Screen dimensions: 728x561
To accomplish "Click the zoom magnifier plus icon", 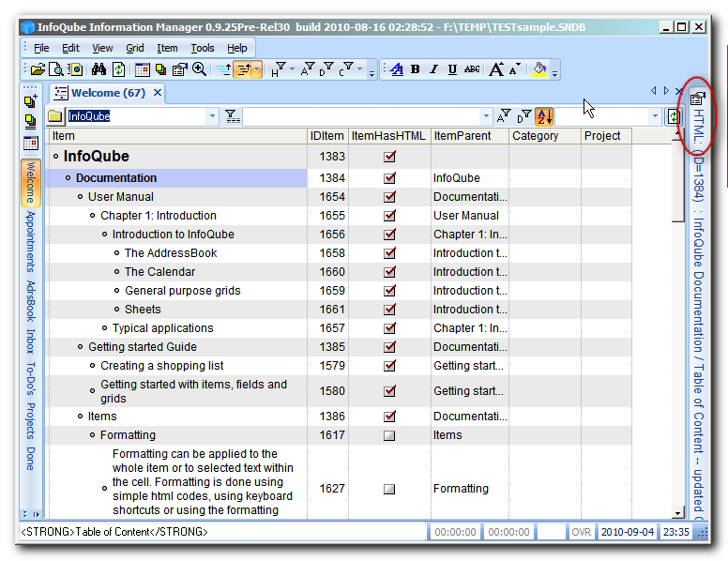I will [199, 69].
